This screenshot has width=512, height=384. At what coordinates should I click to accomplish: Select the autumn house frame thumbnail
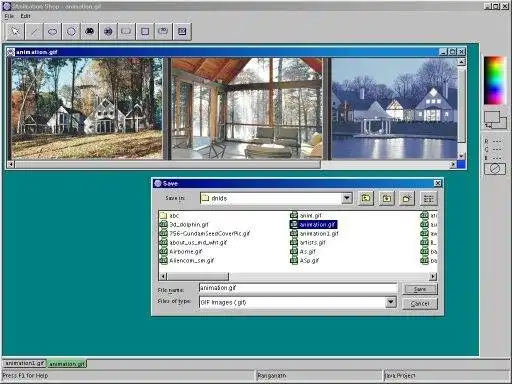point(87,109)
